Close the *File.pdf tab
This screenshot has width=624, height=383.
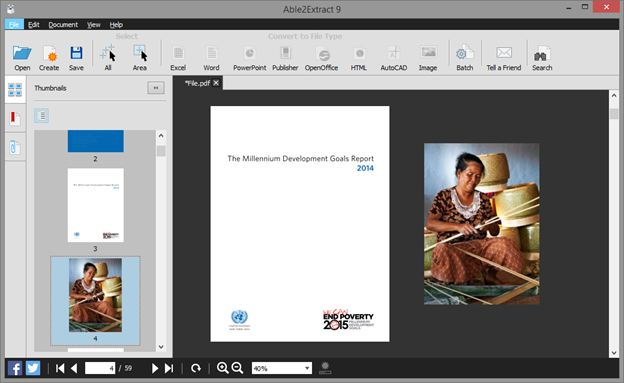(216, 83)
